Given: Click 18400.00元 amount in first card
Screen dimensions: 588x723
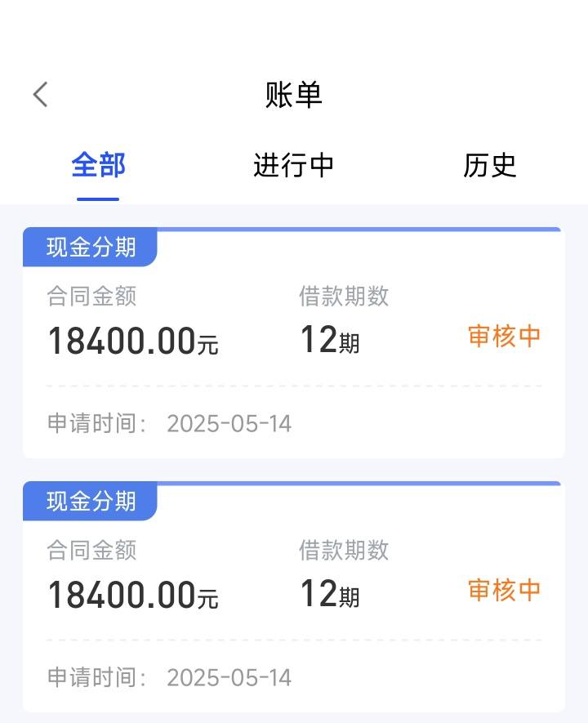Looking at the screenshot, I should pos(133,341).
